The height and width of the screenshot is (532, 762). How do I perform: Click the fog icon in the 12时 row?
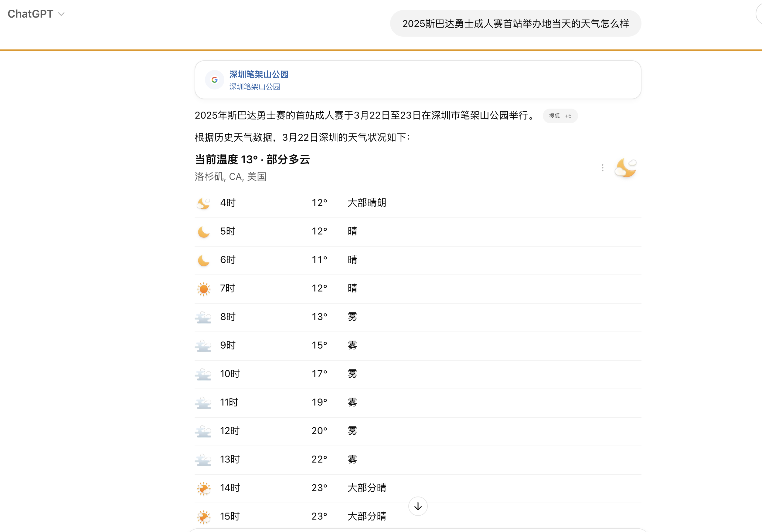point(203,431)
